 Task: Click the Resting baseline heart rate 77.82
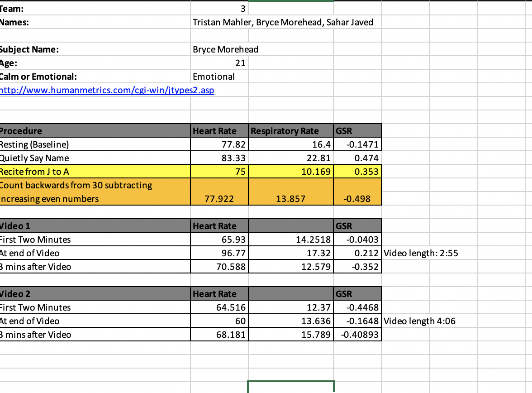point(219,144)
